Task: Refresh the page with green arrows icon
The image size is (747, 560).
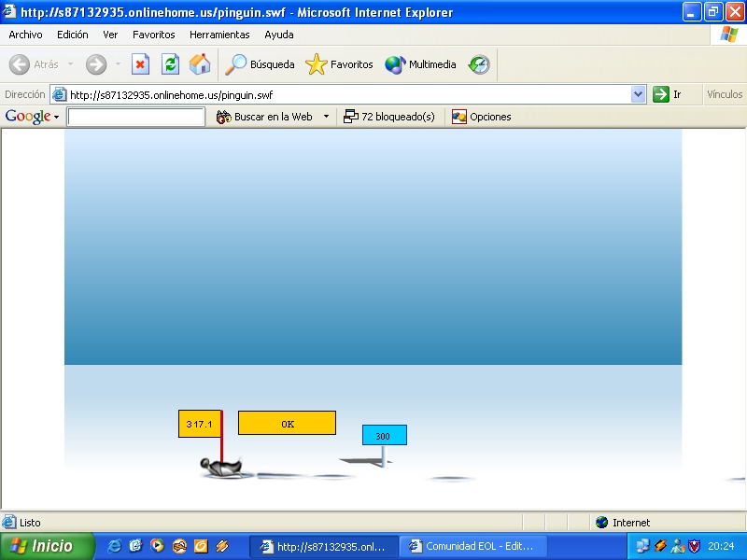Action: [x=170, y=64]
